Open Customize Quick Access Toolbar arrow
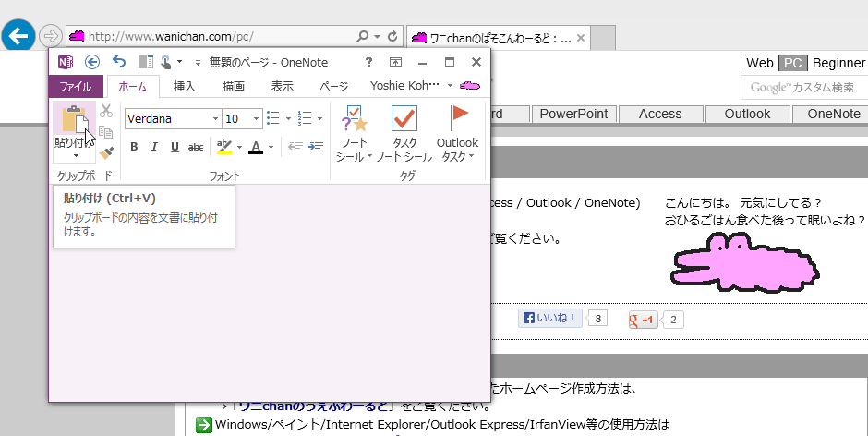 tap(198, 63)
